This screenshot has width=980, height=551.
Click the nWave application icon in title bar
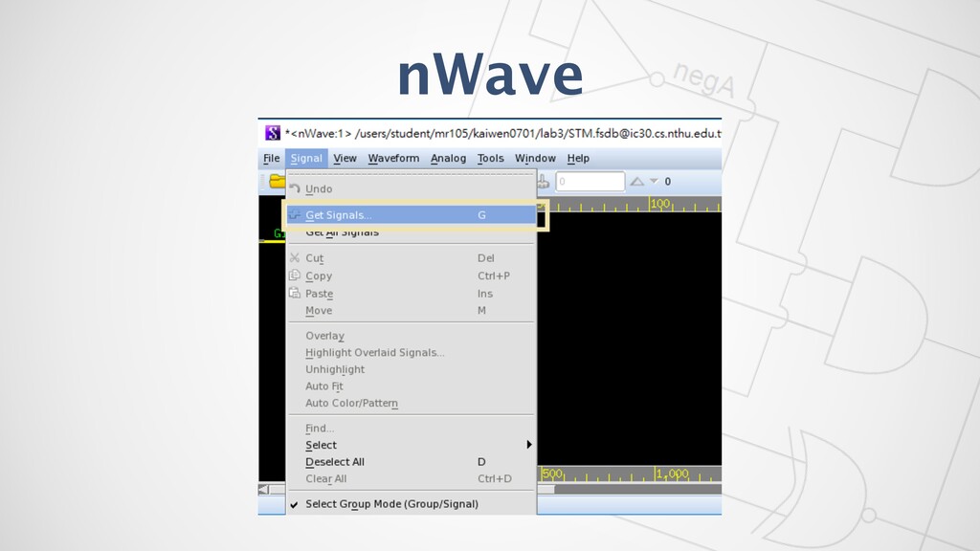[273, 132]
